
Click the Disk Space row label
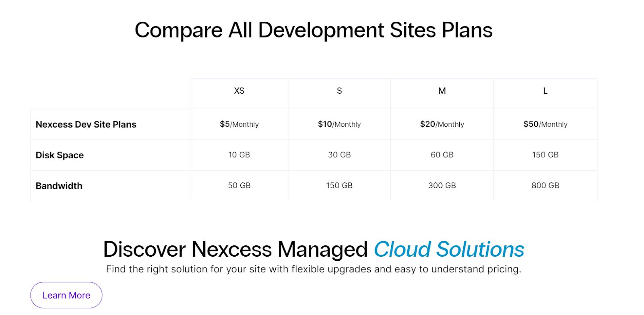[x=60, y=155]
